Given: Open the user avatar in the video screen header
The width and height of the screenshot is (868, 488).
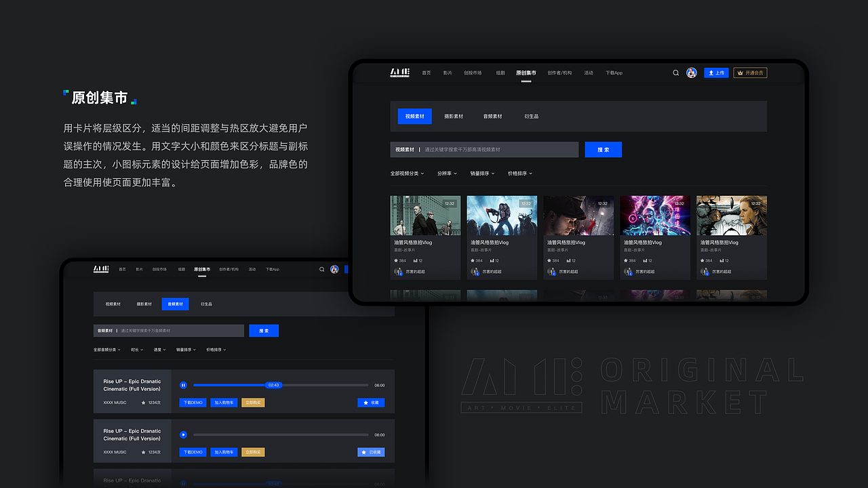Looking at the screenshot, I should click(691, 73).
